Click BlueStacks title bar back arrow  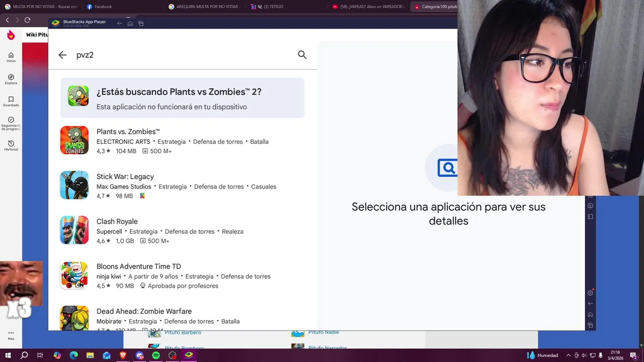pyautogui.click(x=119, y=23)
